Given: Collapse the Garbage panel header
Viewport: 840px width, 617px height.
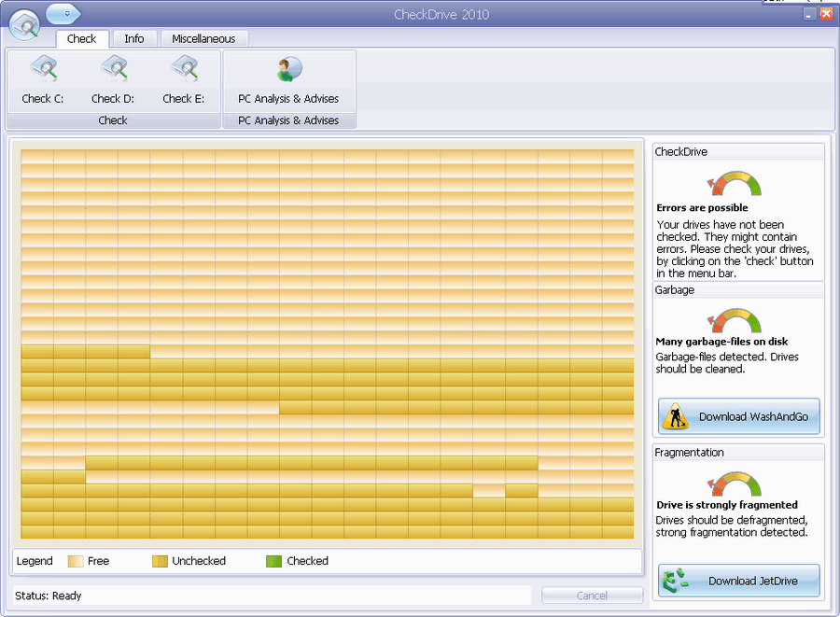Looking at the screenshot, I should tap(737, 290).
